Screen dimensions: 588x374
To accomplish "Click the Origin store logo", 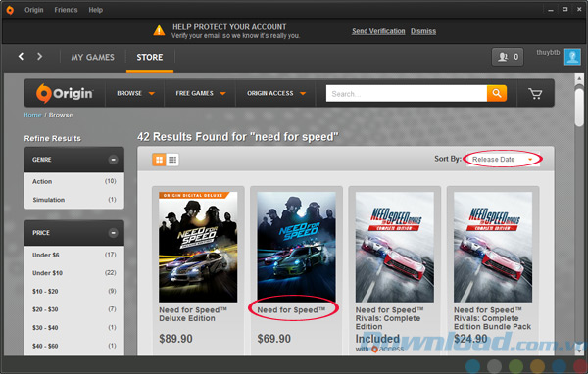I will click(65, 93).
